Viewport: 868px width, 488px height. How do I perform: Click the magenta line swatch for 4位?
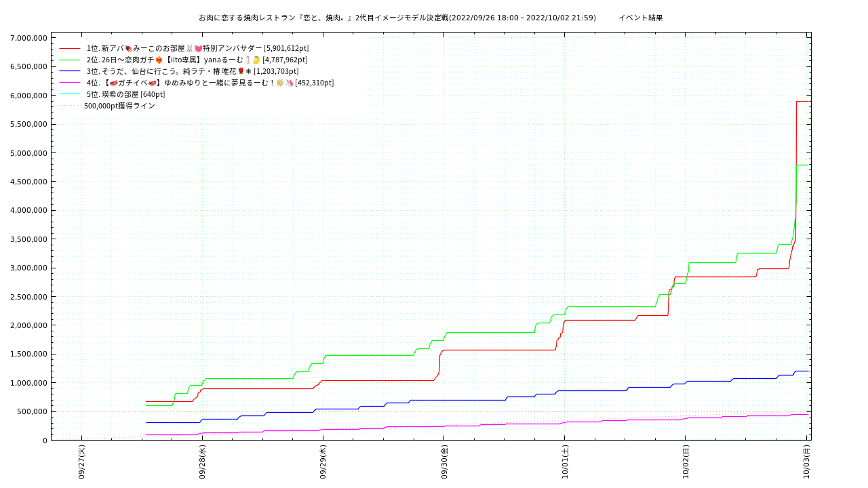(70, 83)
